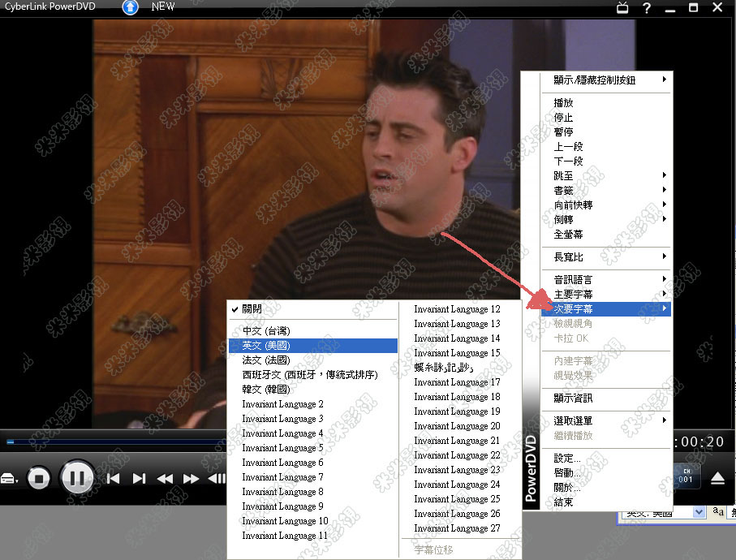
Task: Expand the 音訊語言 audio language submenu
Action: (606, 280)
